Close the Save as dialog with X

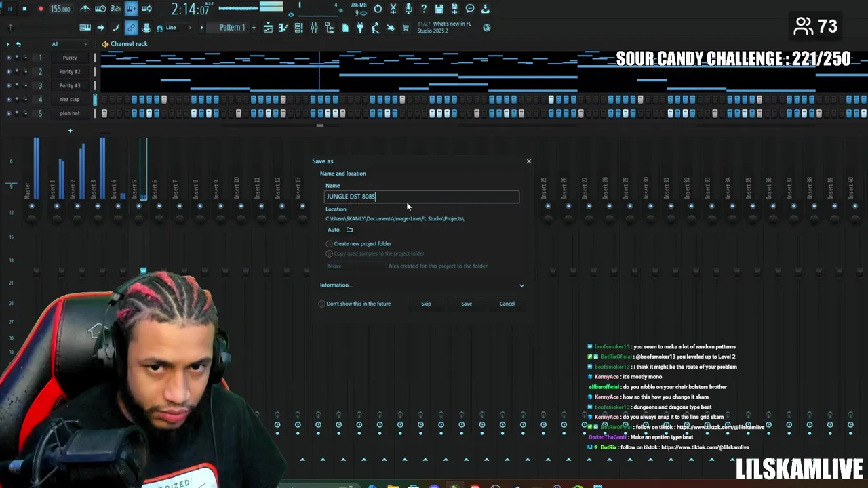529,161
